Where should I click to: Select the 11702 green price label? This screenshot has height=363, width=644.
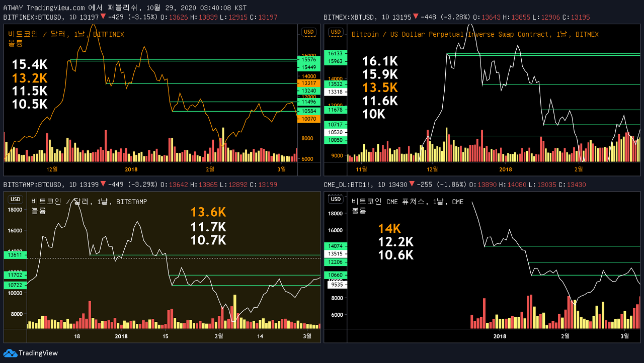point(15,275)
